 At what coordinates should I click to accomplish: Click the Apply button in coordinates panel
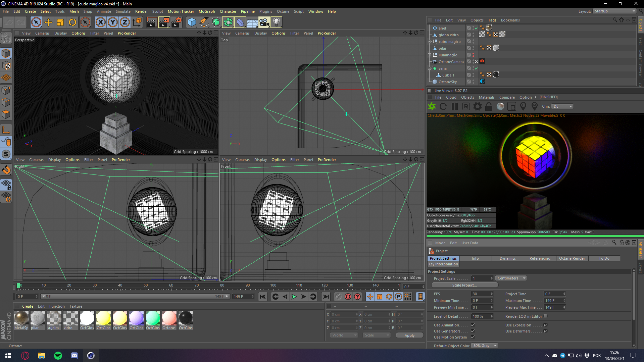(x=409, y=335)
